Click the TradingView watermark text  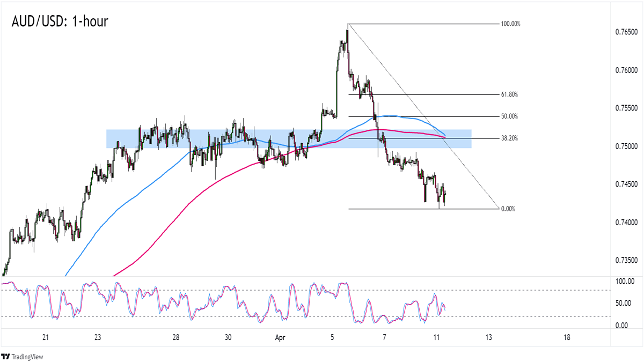(x=27, y=357)
